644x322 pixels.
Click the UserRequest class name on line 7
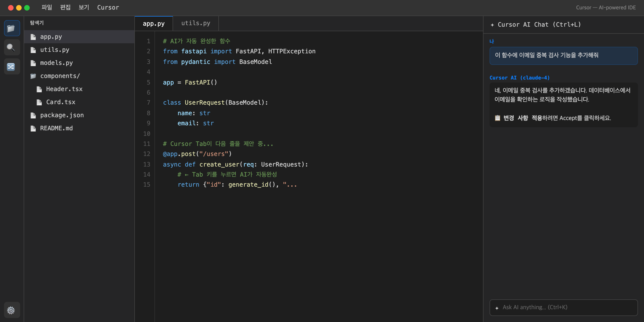pos(205,103)
